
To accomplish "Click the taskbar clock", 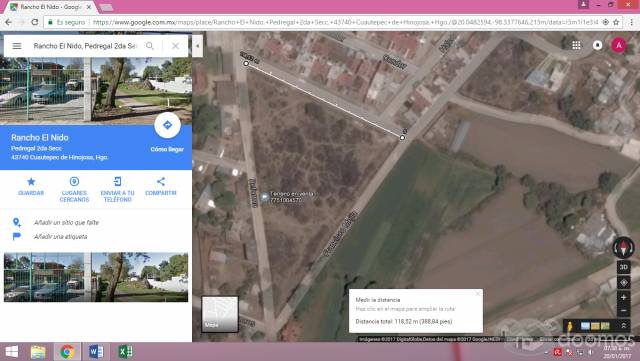I will 617,352.
